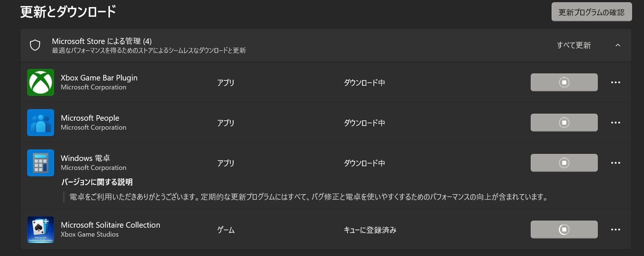
Task: Stop the Xbox Game Bar Plugin download
Action: pos(564,82)
